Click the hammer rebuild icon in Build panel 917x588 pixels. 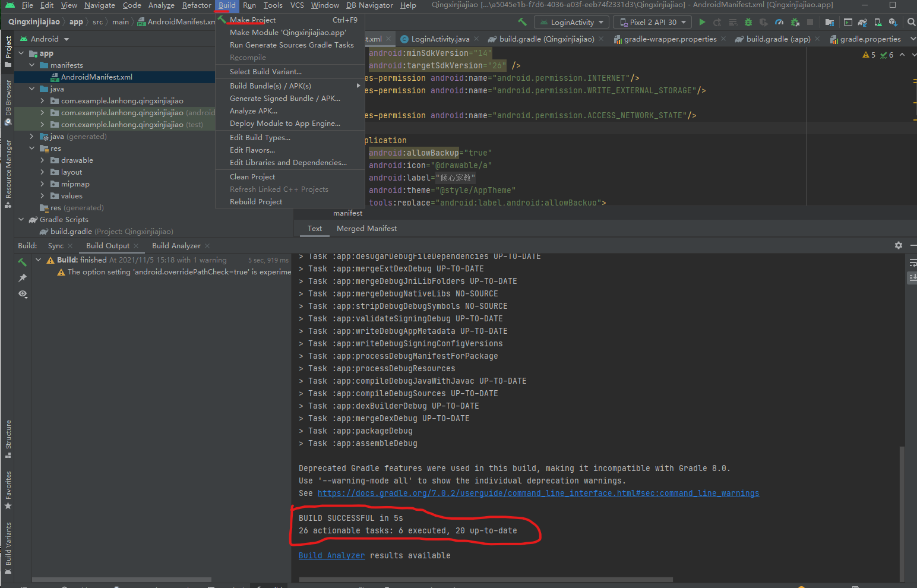tap(23, 262)
